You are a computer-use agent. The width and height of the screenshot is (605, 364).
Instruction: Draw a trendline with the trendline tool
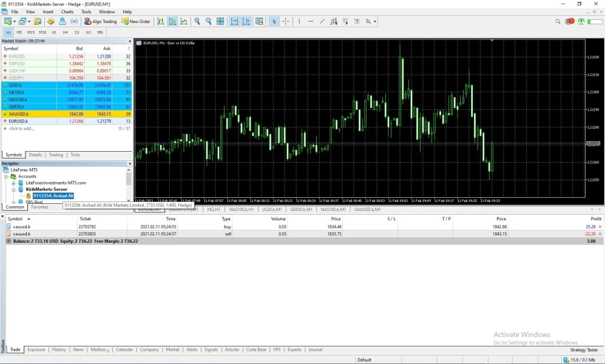(322, 21)
